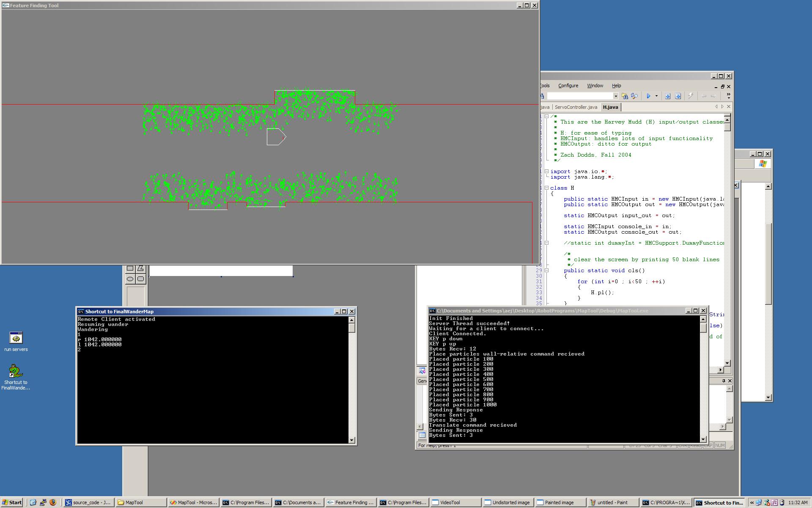Expand hidden system tray icons
The image size is (812, 508).
[752, 502]
